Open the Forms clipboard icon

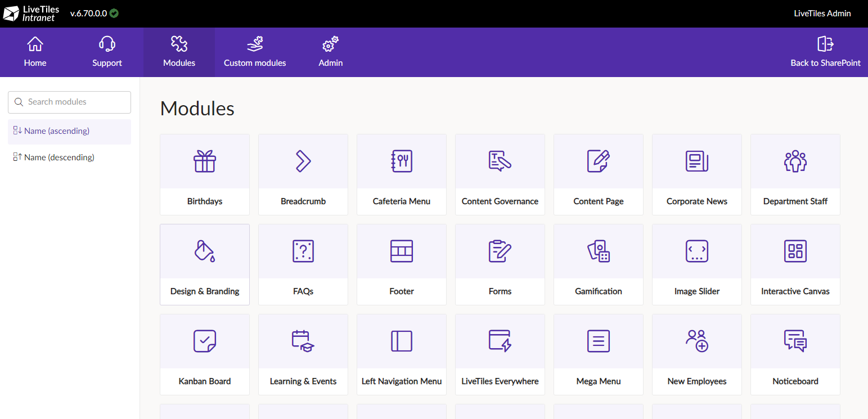(500, 251)
